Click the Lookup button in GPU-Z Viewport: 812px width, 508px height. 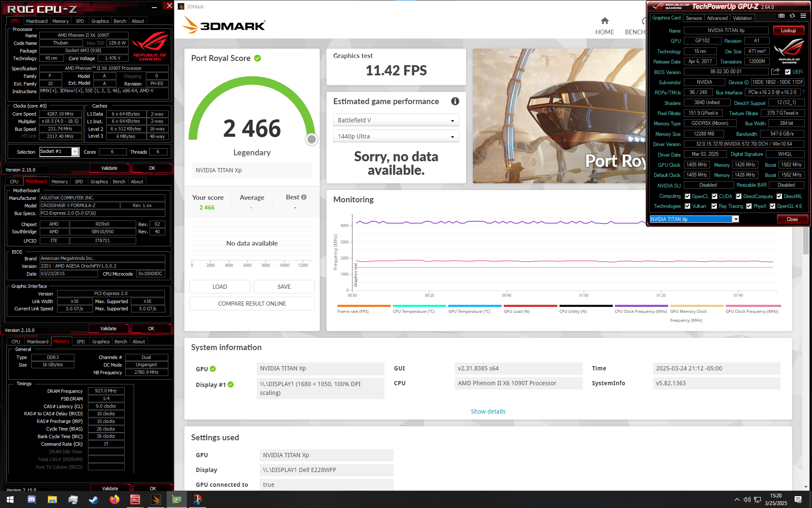point(788,30)
